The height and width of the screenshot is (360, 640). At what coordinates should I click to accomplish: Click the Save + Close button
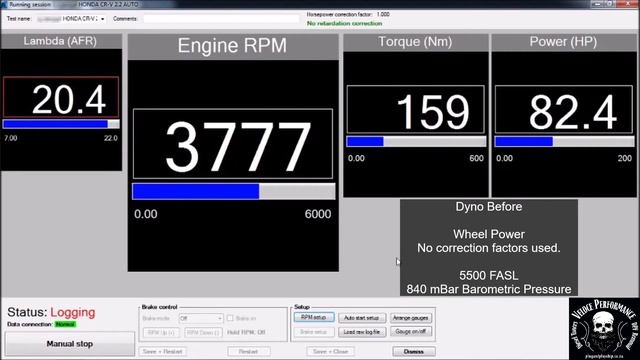coord(330,351)
